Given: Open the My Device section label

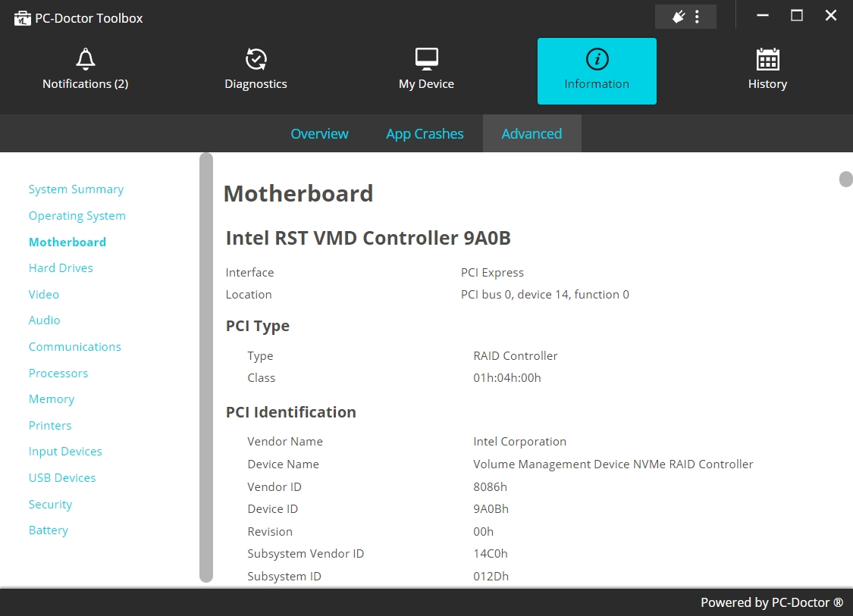Looking at the screenshot, I should pos(426,84).
